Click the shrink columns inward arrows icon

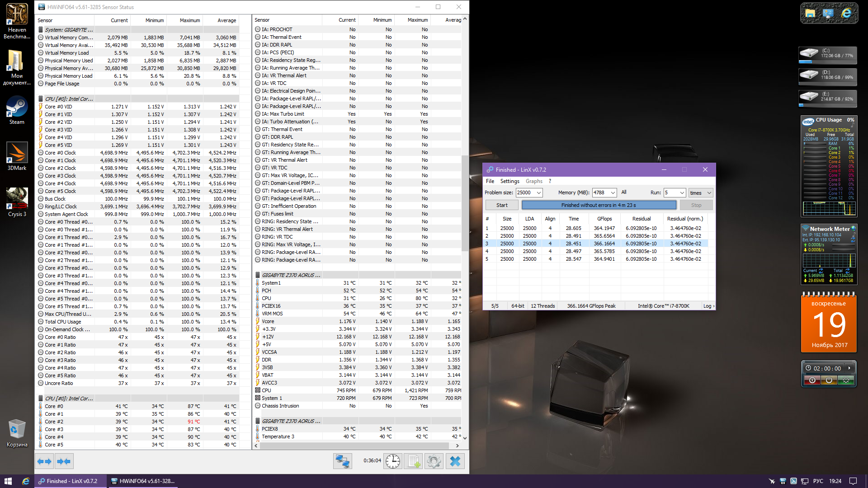point(64,461)
